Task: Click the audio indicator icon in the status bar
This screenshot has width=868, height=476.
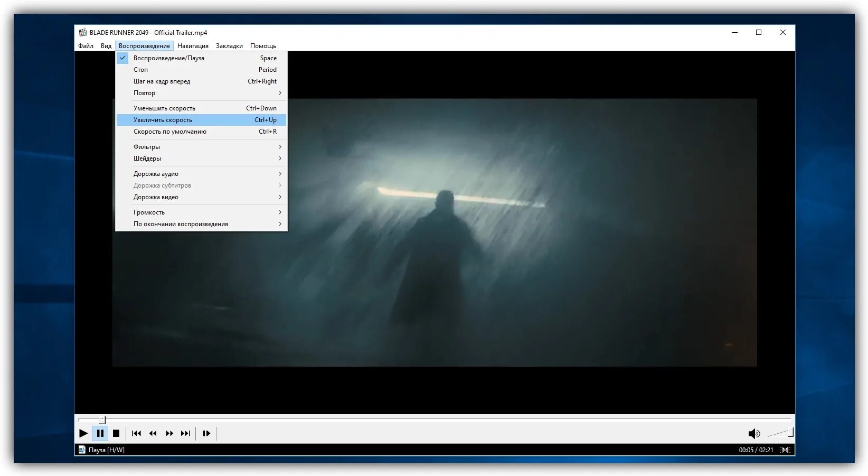Action: click(x=785, y=450)
